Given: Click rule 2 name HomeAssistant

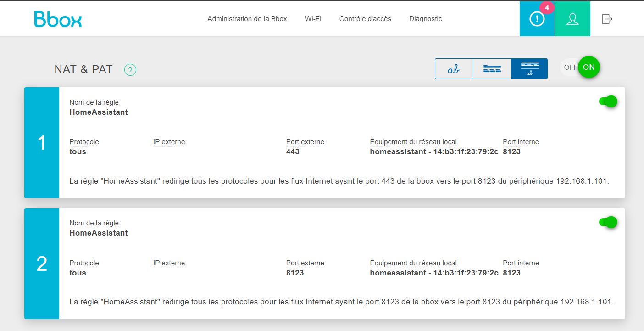Looking at the screenshot, I should click(x=99, y=233).
